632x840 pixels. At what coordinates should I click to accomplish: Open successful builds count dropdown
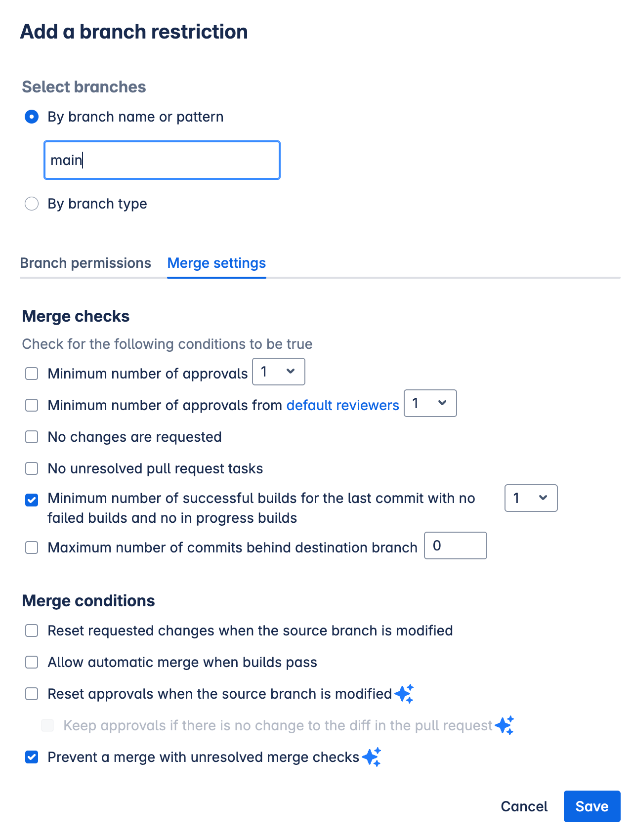click(x=530, y=498)
